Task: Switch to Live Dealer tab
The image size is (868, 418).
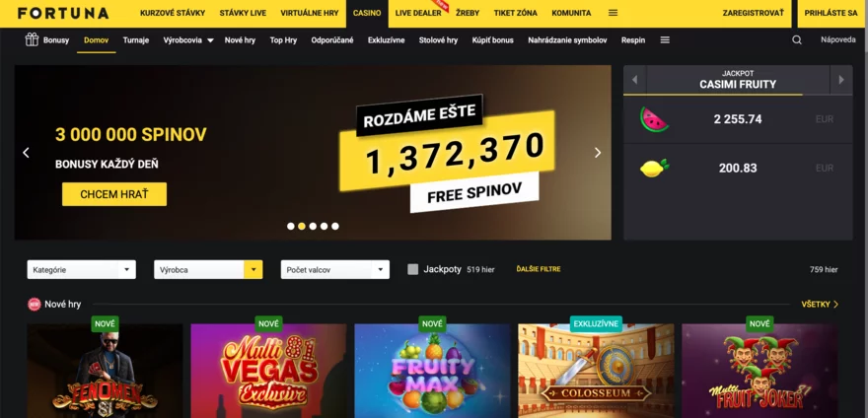Action: point(418,13)
